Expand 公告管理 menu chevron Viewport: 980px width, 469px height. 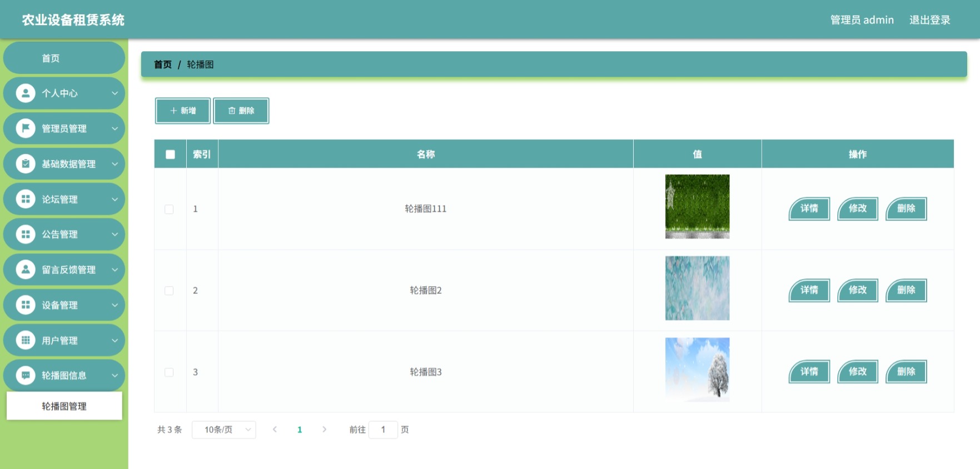[115, 234]
